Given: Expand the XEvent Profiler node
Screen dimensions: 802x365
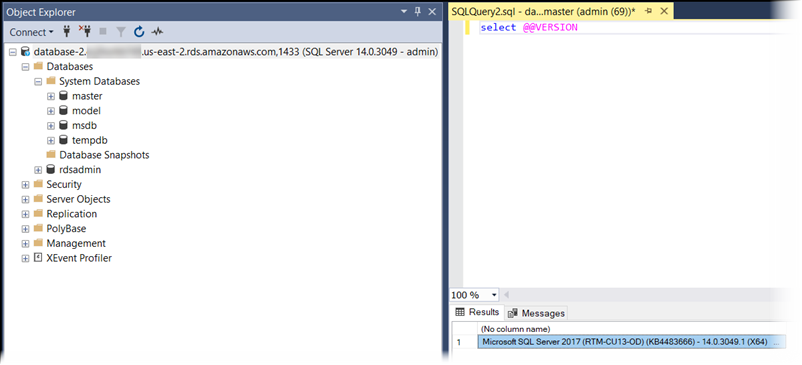Looking at the screenshot, I should coord(25,259).
